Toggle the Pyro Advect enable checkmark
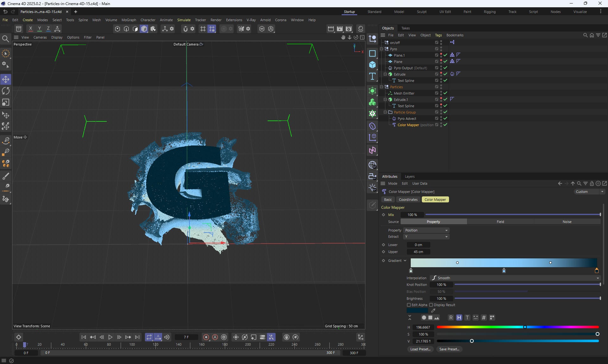This screenshot has height=364, width=608. 445,118
